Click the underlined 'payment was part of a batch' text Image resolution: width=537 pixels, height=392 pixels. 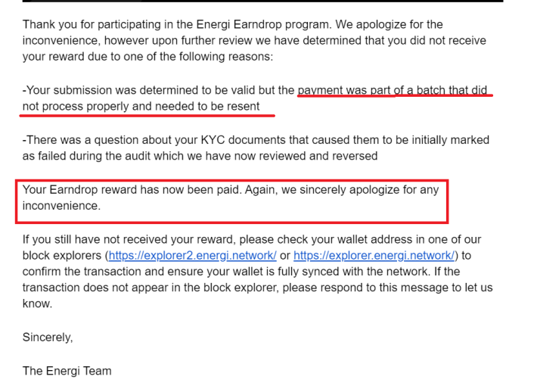pyautogui.click(x=392, y=91)
